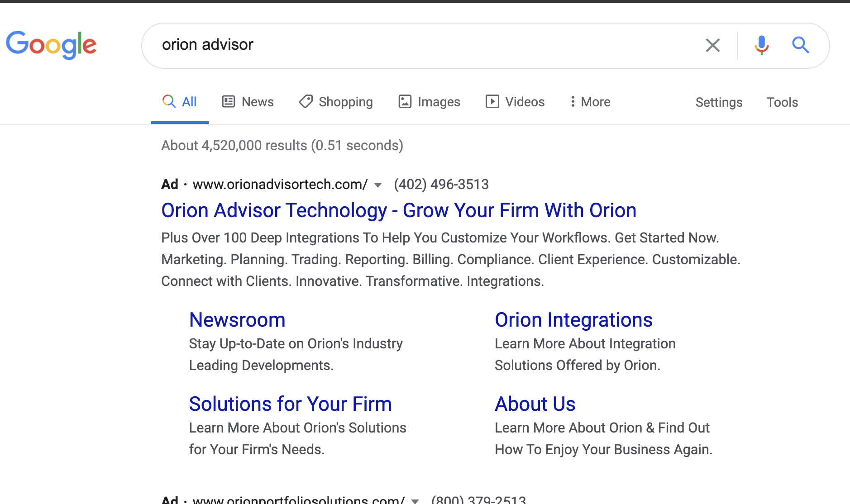Open the Tools menu
This screenshot has width=850, height=504.
click(782, 102)
